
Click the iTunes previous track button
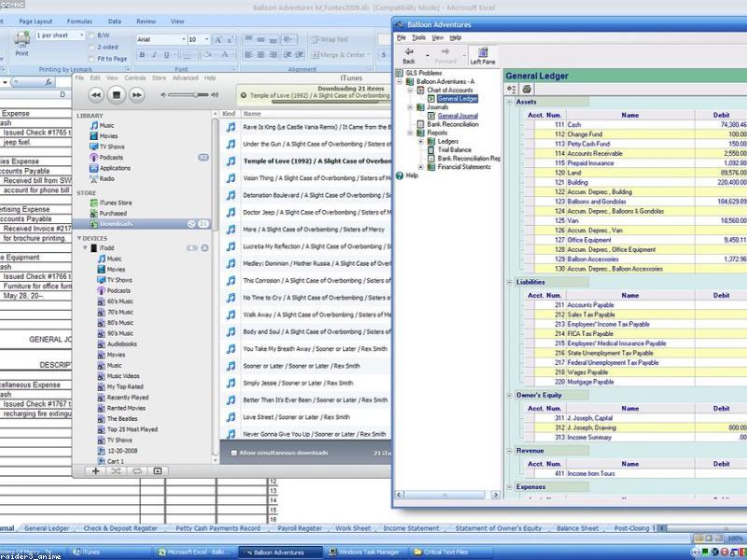[96, 95]
